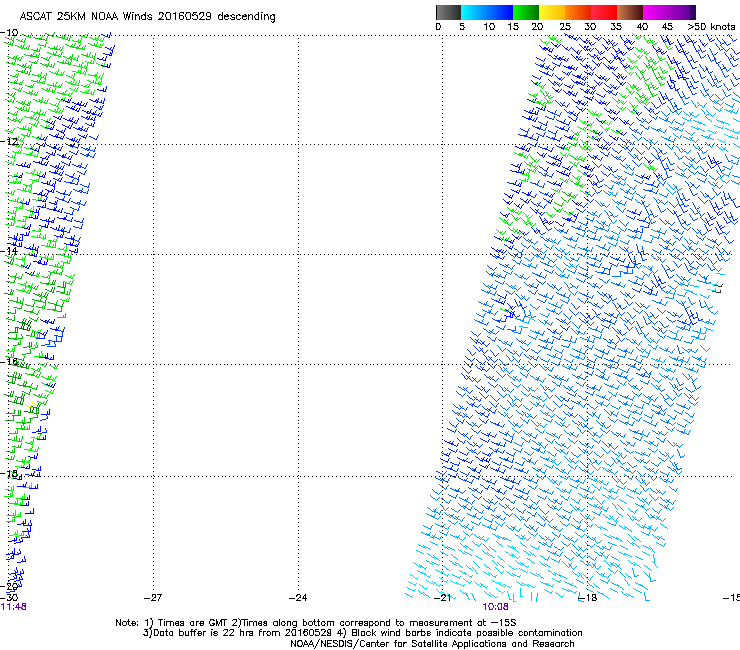Click the '20' label under the color bar
This screenshot has height=650, width=740.
coord(537,26)
